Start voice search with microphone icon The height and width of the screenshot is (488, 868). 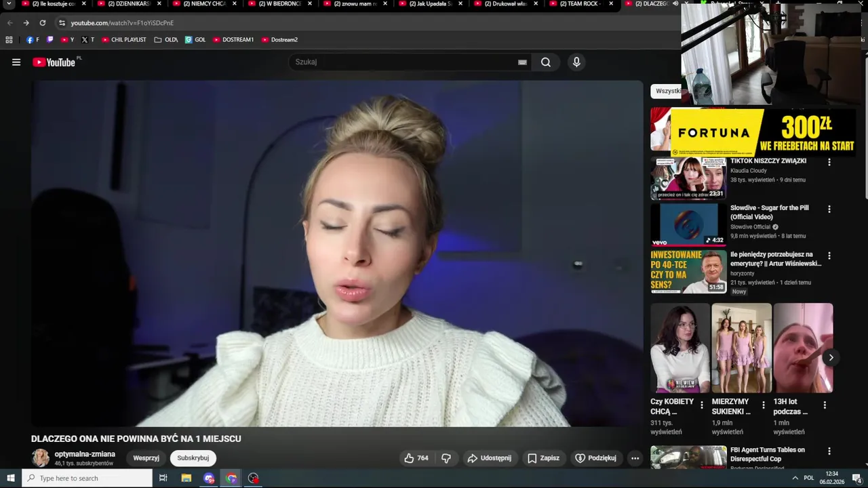[x=576, y=62]
